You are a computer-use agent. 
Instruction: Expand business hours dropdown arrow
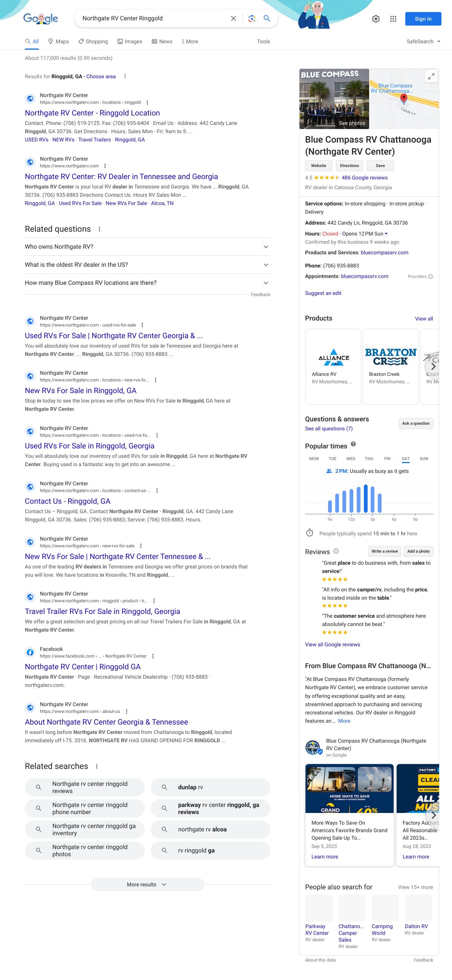pos(386,234)
